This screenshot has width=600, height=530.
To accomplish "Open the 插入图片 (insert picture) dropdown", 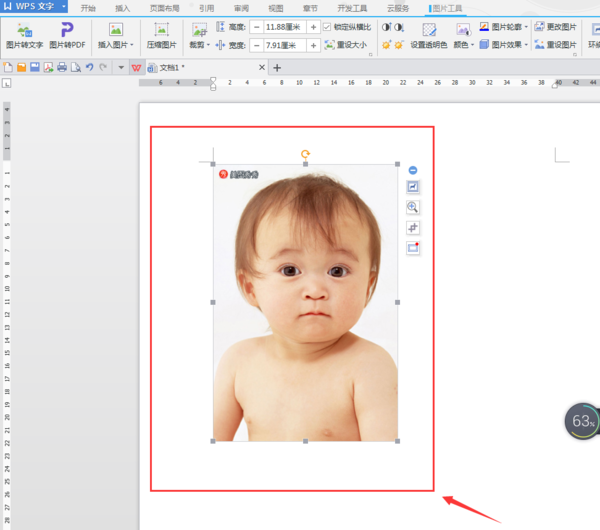I will (116, 45).
